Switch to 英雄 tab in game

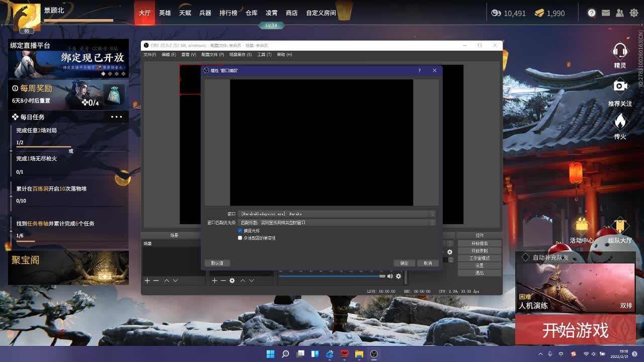coord(165,13)
